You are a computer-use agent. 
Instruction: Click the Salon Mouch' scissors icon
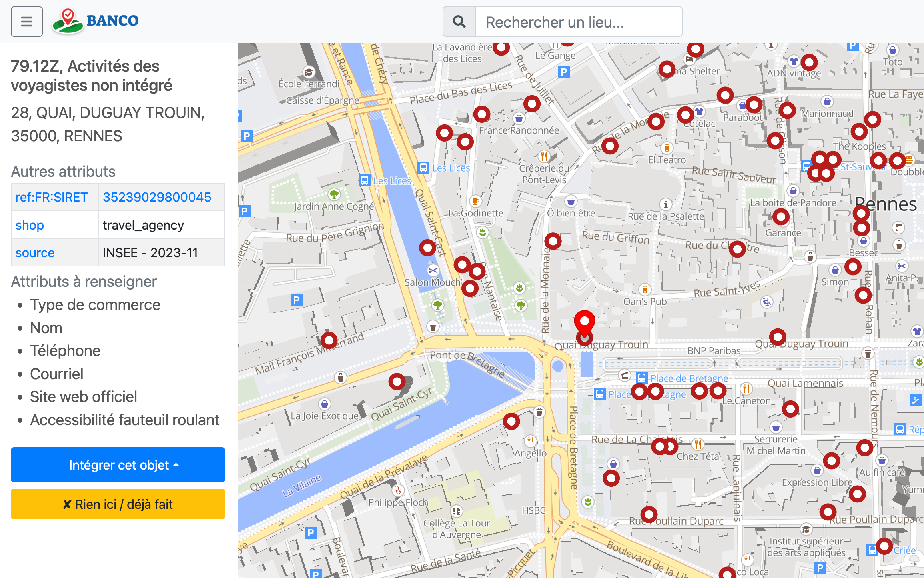tap(433, 270)
